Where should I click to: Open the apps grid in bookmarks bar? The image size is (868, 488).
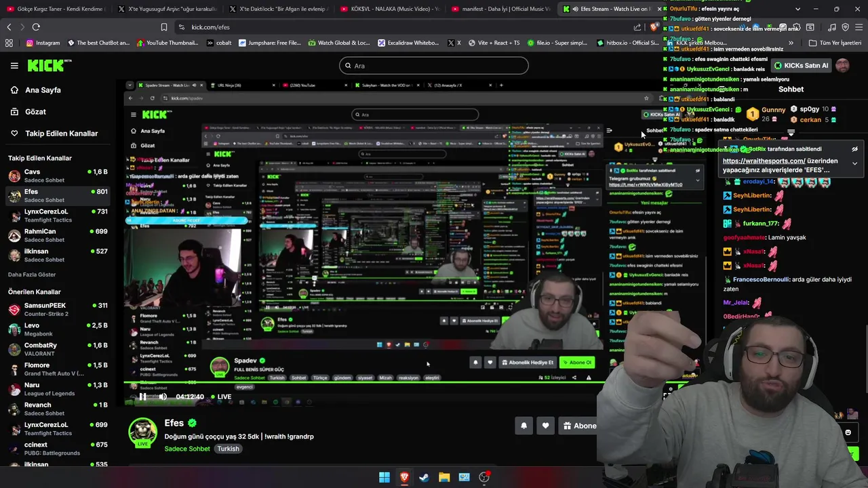9,43
